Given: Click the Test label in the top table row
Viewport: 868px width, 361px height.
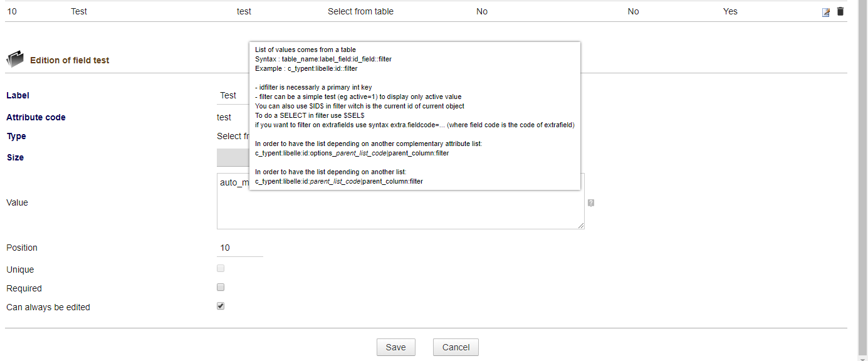Looking at the screenshot, I should coord(79,11).
